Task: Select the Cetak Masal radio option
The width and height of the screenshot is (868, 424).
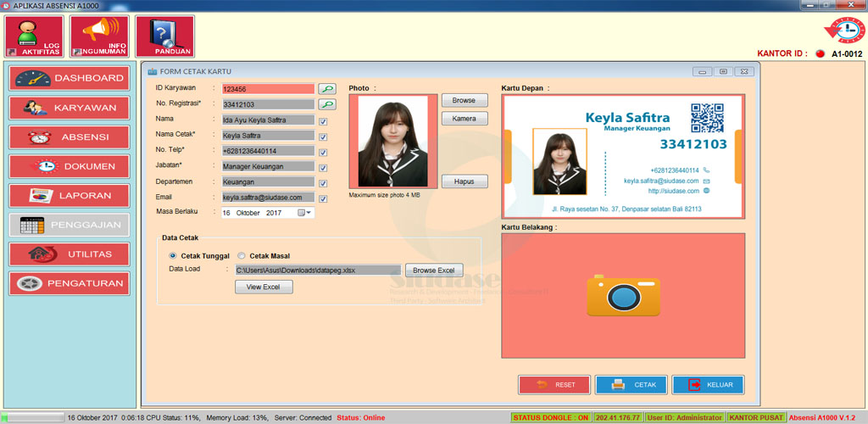Action: pyautogui.click(x=242, y=255)
